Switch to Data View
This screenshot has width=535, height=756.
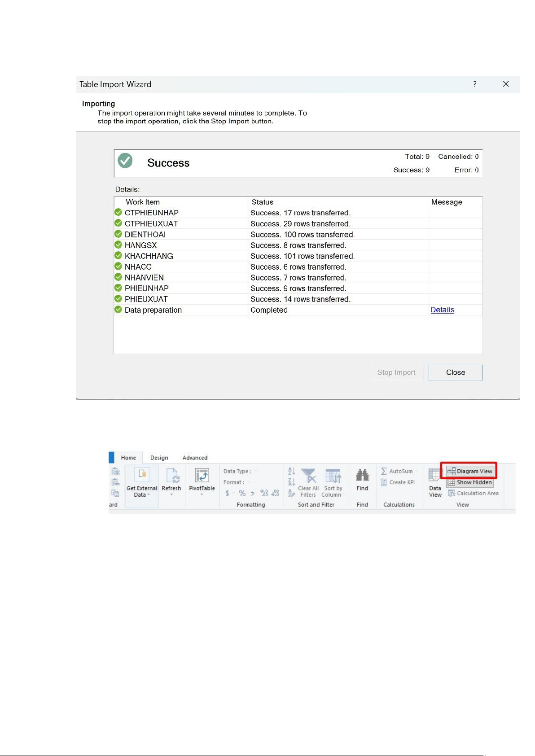click(x=435, y=482)
